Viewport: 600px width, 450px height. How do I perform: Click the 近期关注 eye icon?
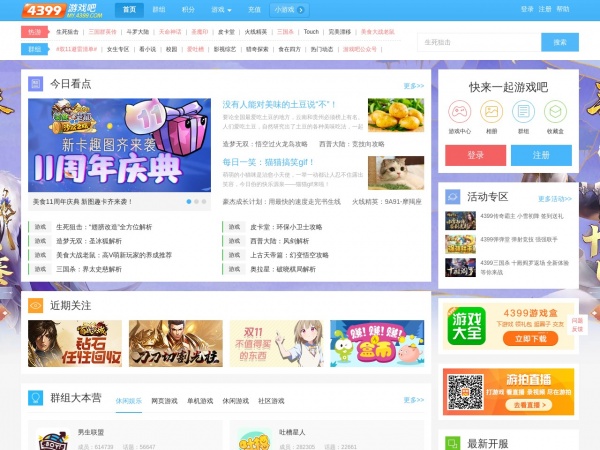(x=36, y=305)
